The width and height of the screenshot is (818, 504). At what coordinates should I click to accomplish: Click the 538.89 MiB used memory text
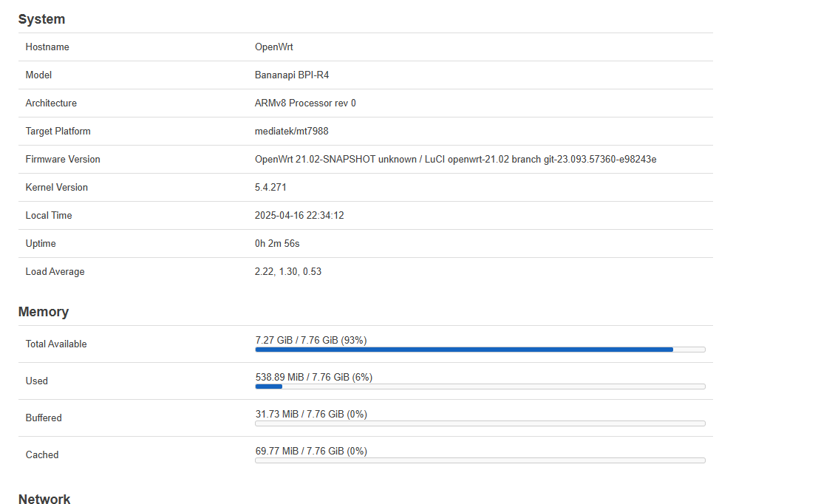point(279,377)
